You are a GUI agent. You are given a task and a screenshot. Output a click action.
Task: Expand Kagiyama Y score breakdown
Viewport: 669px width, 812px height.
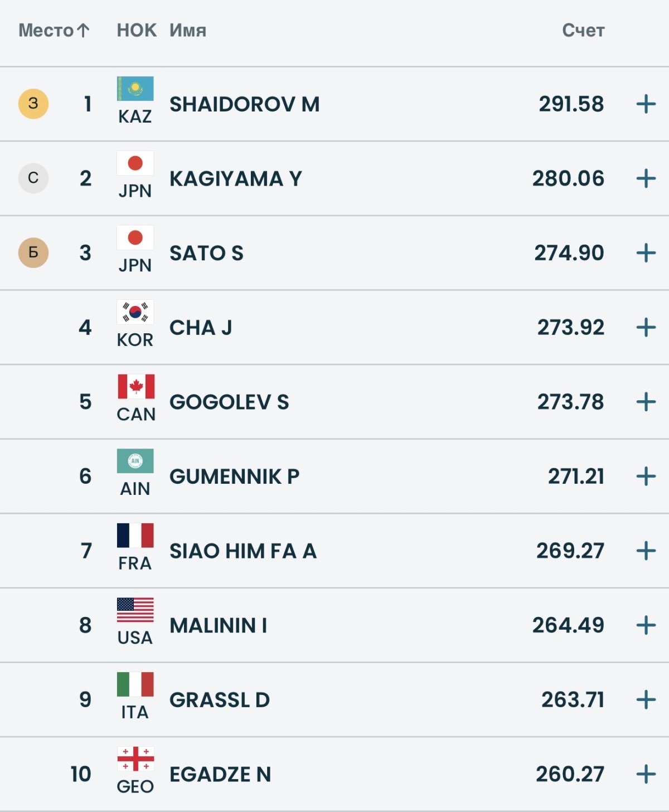click(x=646, y=179)
